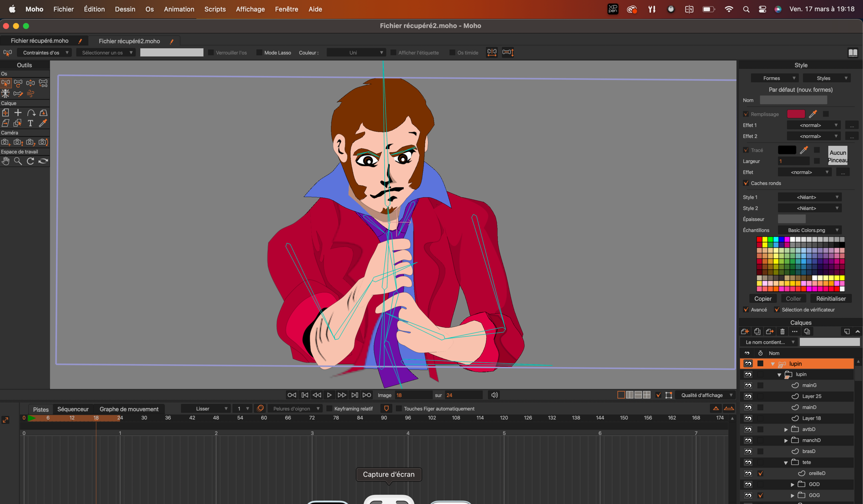Screen dimensions: 863x504
Task: Hide the mainG layer with eye icon
Action: (748, 385)
